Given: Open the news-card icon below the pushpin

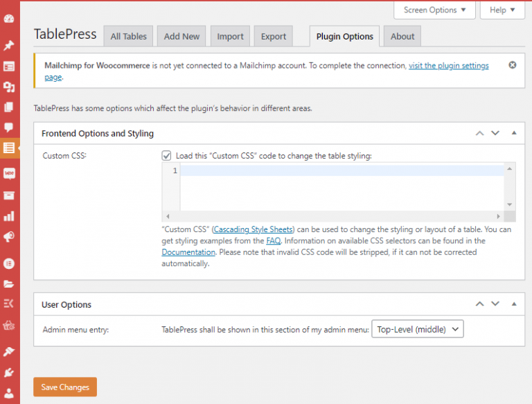Looking at the screenshot, I should [9, 67].
